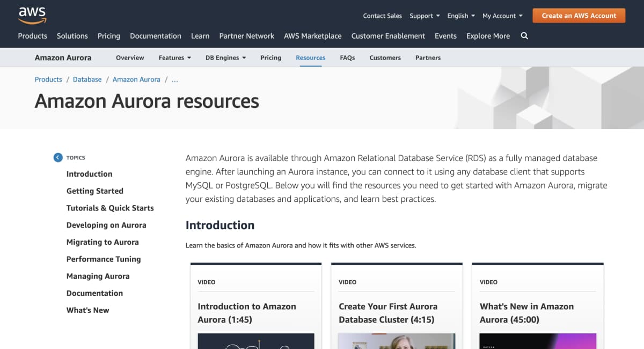Jump to Performance Tuning topic
The width and height of the screenshot is (644, 349).
104,259
